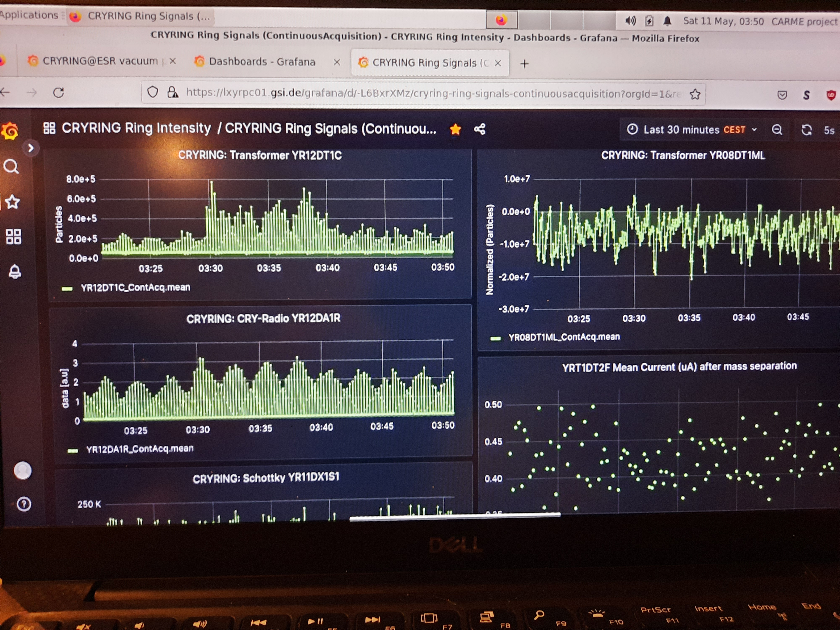This screenshot has width=840, height=630.
Task: Open a new browser tab with plus
Action: pyautogui.click(x=524, y=64)
